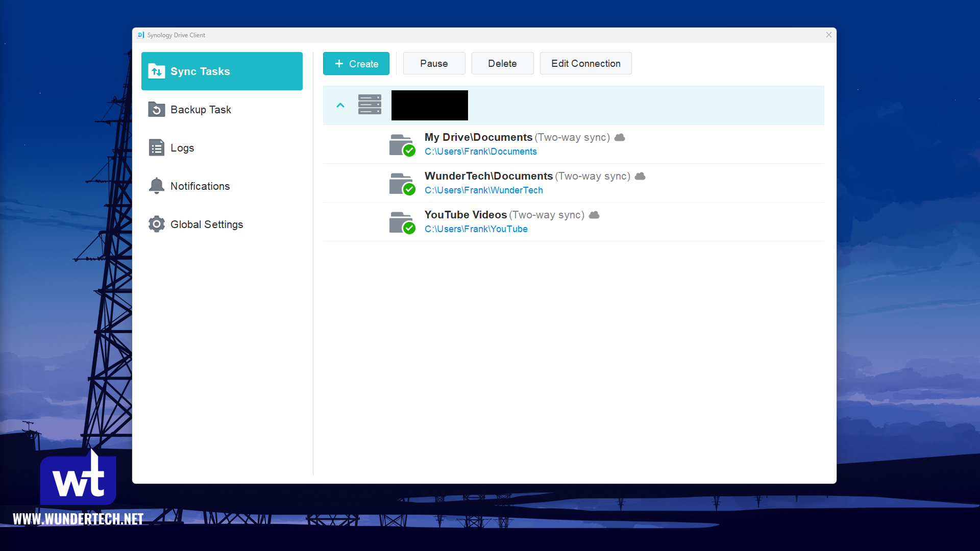
Task: Select the WunderTech\Documents task name
Action: pos(488,176)
